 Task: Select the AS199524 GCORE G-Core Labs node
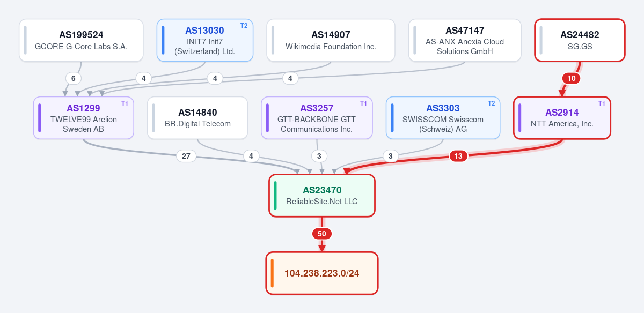pyautogui.click(x=81, y=40)
